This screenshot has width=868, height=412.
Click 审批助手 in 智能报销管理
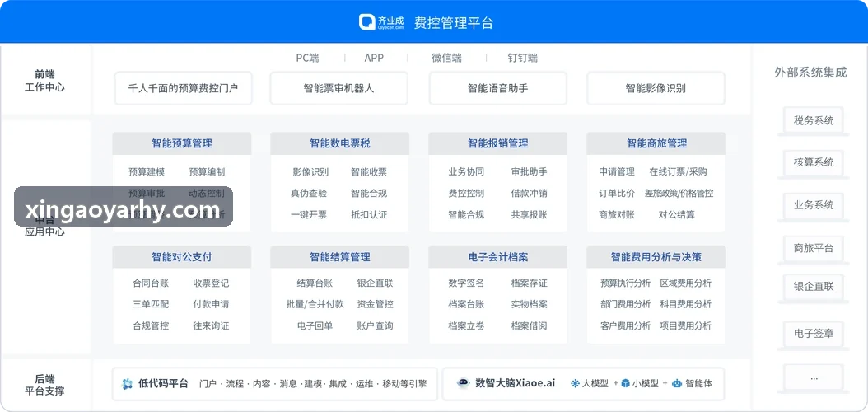coord(530,172)
